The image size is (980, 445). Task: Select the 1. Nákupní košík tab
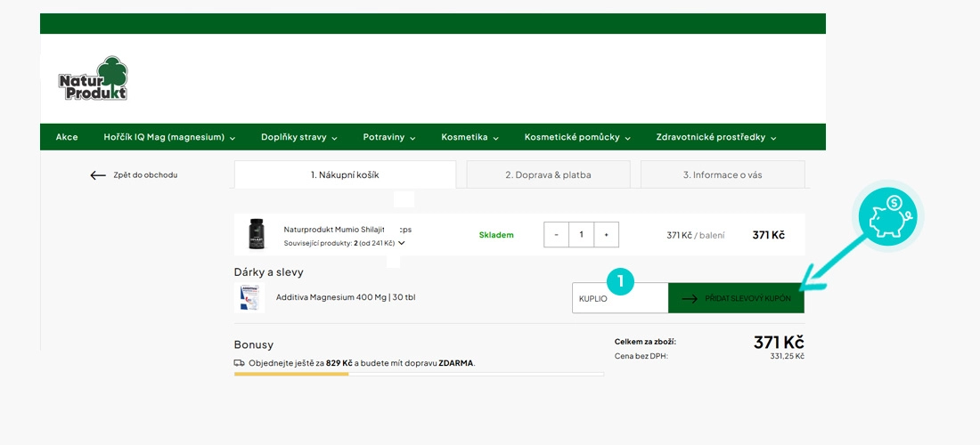click(345, 174)
